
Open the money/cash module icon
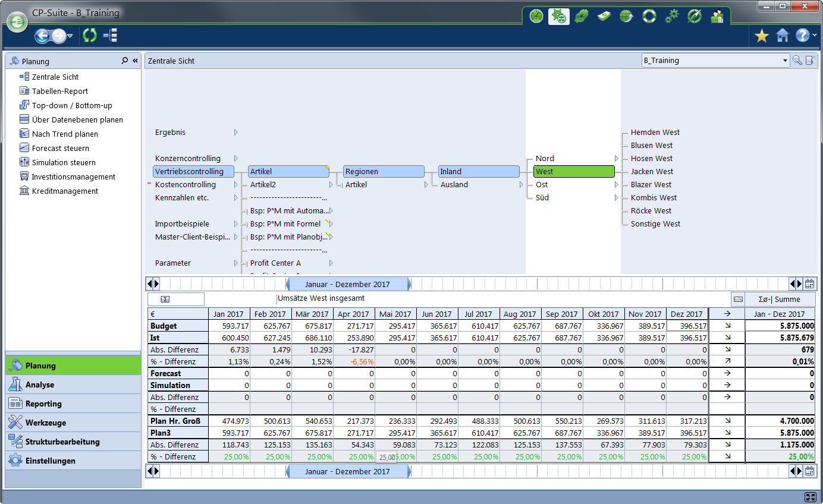604,17
